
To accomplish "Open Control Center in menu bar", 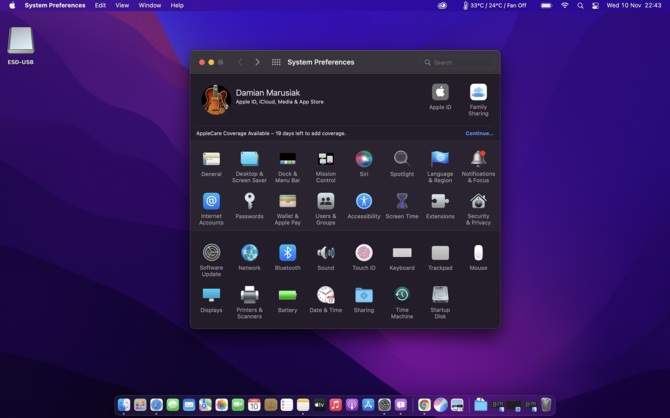I will click(x=595, y=5).
